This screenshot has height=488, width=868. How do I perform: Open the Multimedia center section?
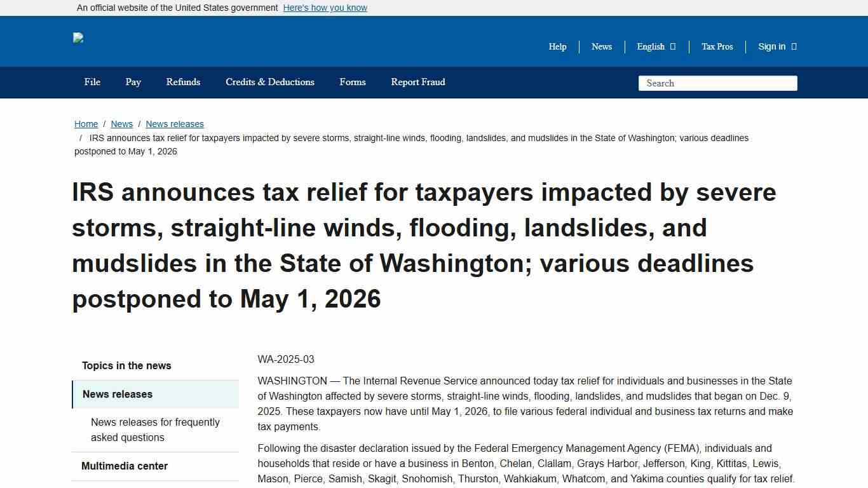124,466
